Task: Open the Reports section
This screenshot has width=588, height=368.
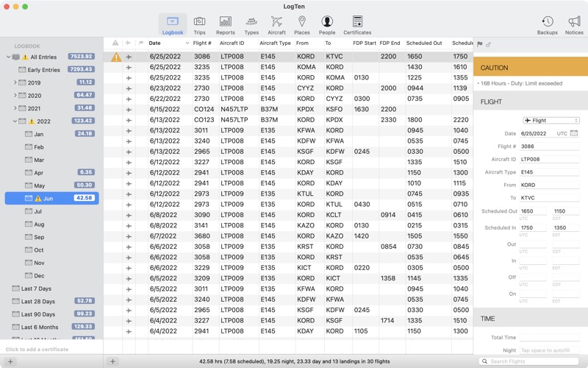Action: tap(226, 25)
